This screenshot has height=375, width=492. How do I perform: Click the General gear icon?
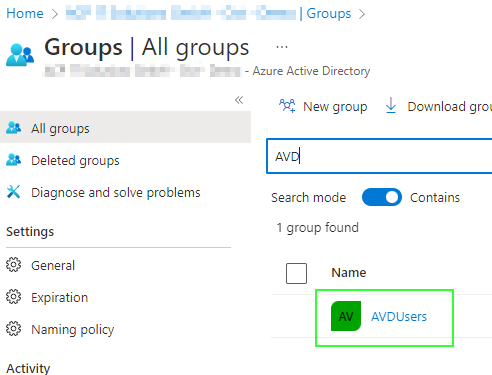click(x=13, y=265)
